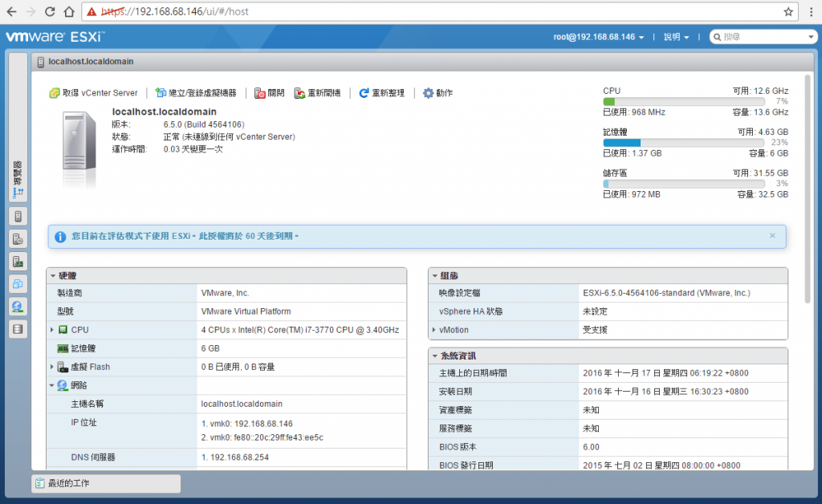
Task: Select the CPU value '4 CPUs x Intel(R) Core(TM) i7-3770'
Action: coord(300,330)
